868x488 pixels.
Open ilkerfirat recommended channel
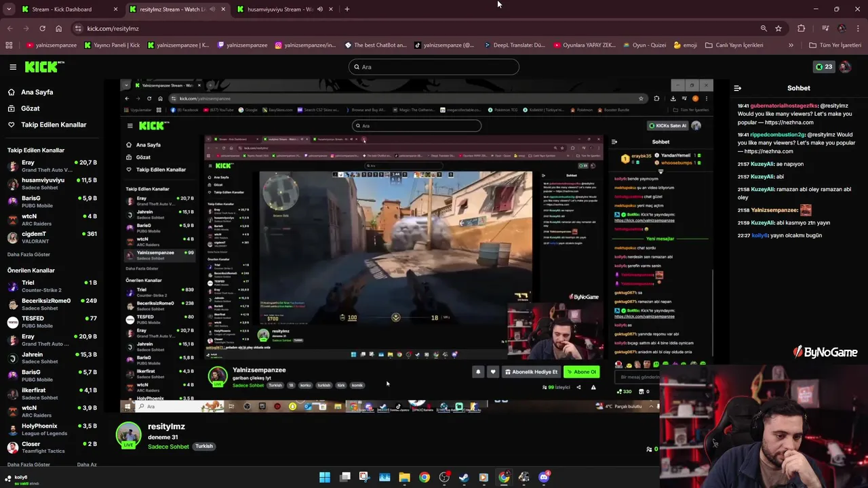(52, 394)
